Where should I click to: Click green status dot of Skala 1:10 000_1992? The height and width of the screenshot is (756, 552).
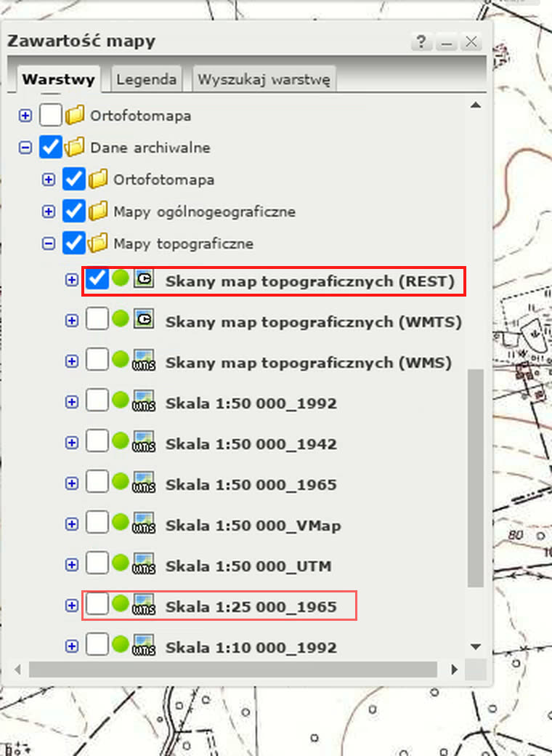click(x=121, y=643)
